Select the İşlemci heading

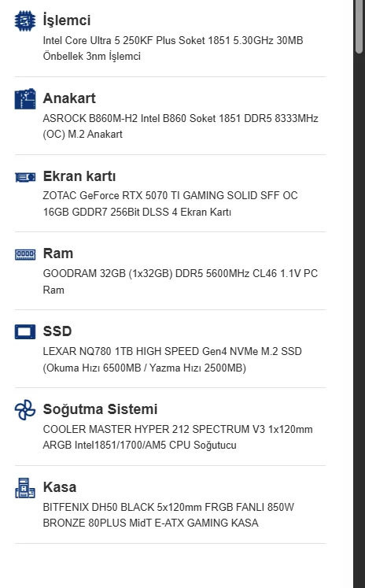(67, 20)
